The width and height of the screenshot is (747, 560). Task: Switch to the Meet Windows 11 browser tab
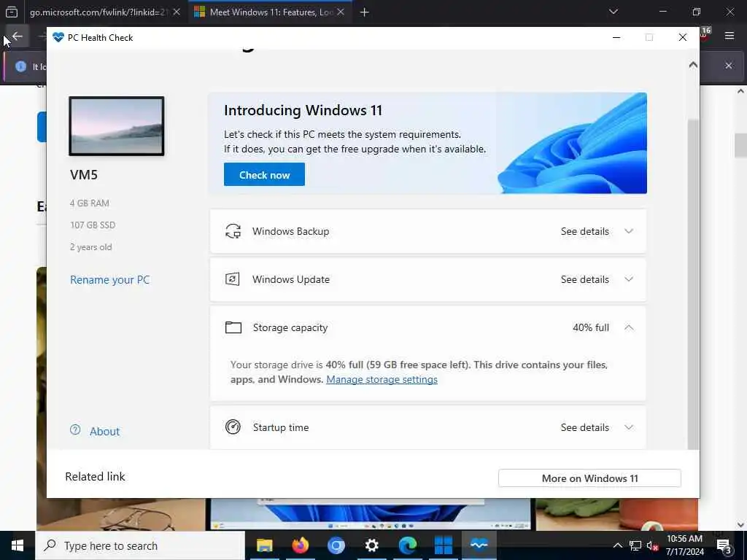click(x=270, y=12)
